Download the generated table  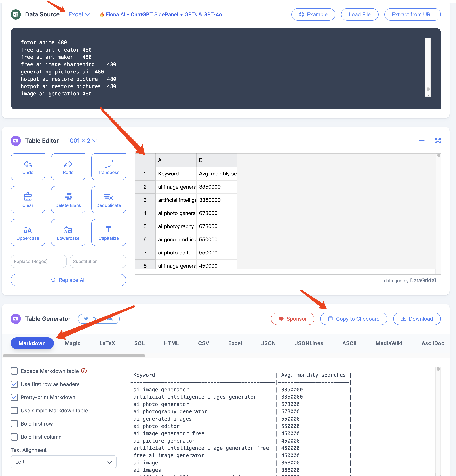pyautogui.click(x=417, y=319)
